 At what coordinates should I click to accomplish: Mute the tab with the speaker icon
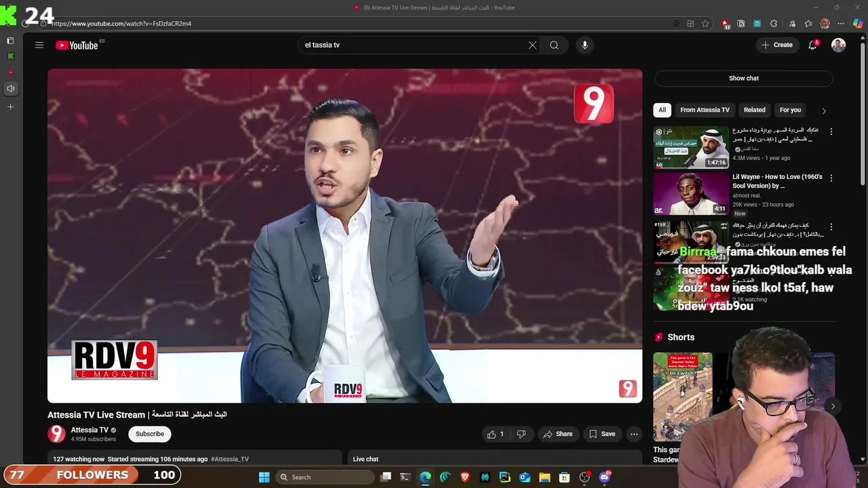(x=10, y=89)
